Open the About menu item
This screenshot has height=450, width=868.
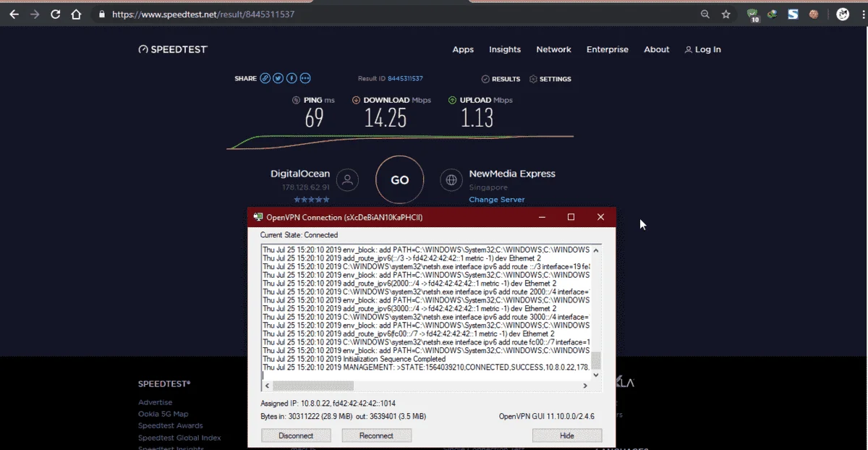point(657,50)
